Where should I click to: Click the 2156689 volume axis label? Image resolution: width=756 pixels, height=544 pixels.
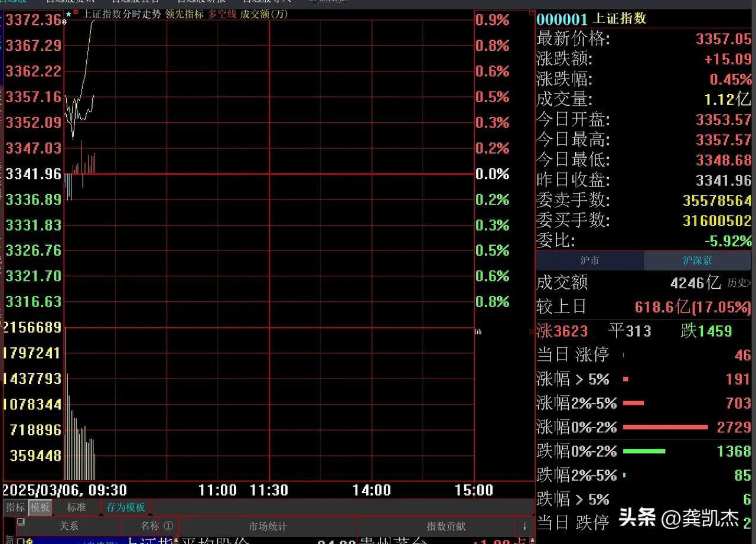(32, 327)
